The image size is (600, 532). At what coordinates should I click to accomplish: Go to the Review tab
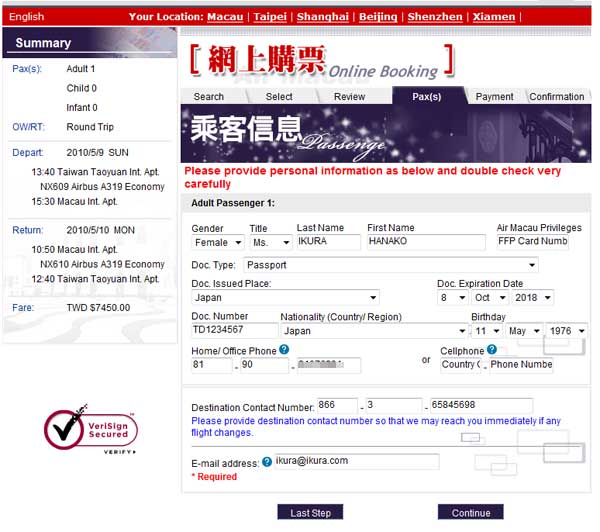[x=349, y=97]
